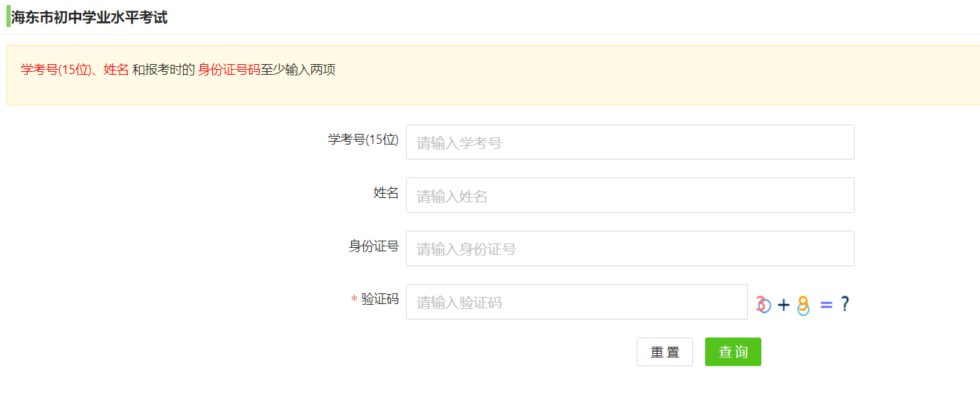Click the red 学考号(15位) text in notice
This screenshot has height=403, width=980.
point(58,70)
